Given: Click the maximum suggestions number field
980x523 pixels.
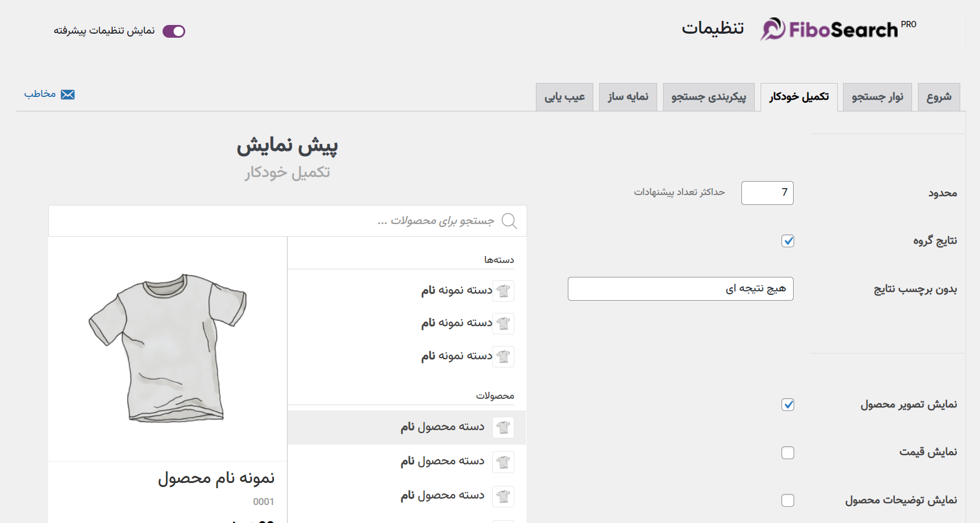Looking at the screenshot, I should tap(767, 193).
